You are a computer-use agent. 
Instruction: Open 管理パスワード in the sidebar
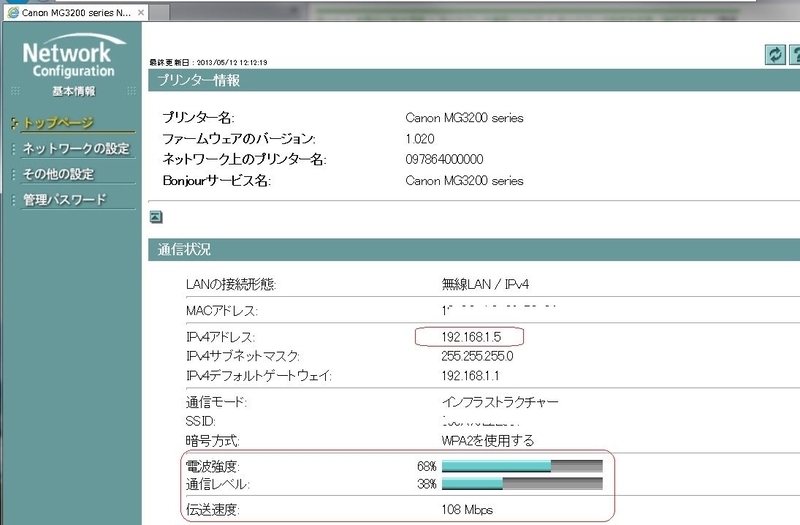[65, 199]
